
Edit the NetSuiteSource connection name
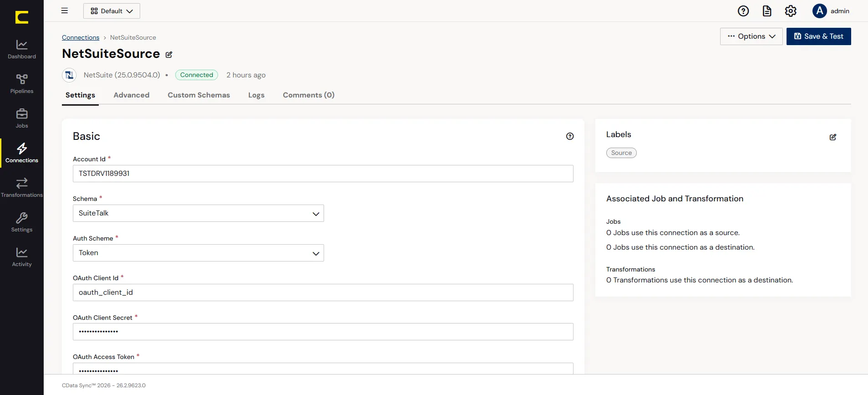pos(169,55)
